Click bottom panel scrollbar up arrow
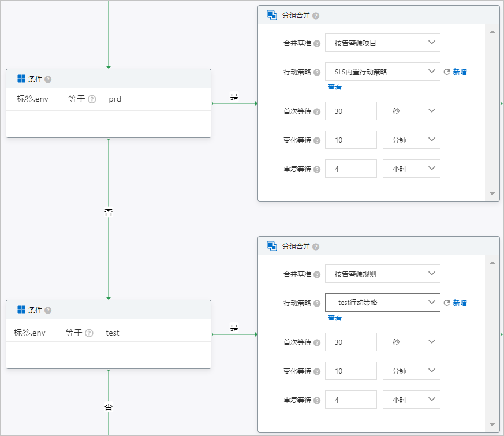Image resolution: width=504 pixels, height=436 pixels. 492,263
